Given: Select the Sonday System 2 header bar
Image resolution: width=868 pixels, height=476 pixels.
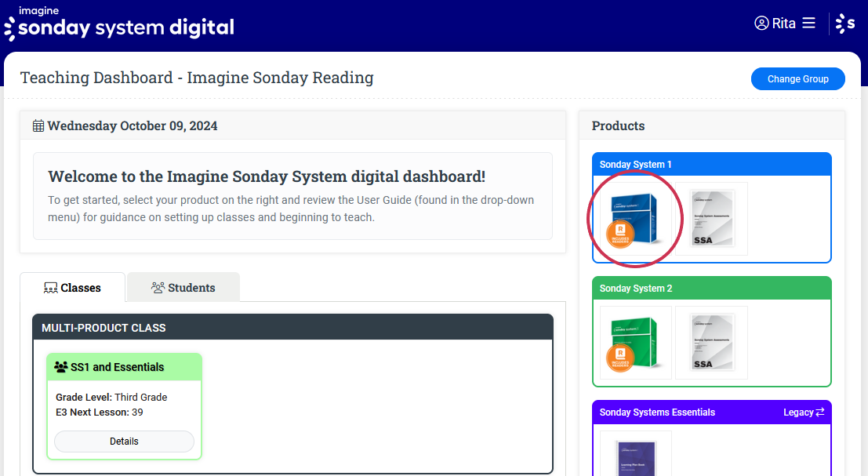Looking at the screenshot, I should [x=711, y=289].
